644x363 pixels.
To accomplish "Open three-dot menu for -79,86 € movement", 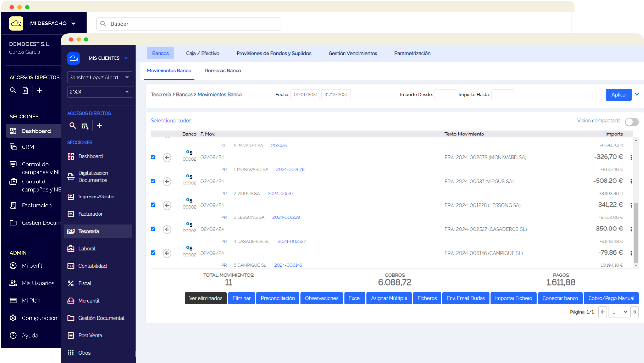I will tap(631, 253).
